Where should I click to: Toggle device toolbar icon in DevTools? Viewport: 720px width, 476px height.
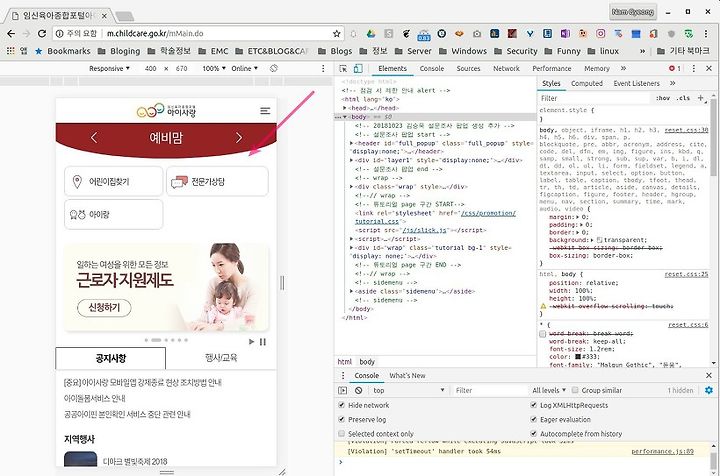(x=358, y=68)
